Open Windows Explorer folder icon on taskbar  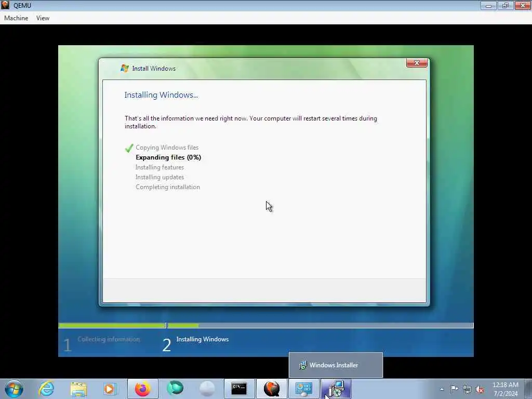(x=79, y=389)
